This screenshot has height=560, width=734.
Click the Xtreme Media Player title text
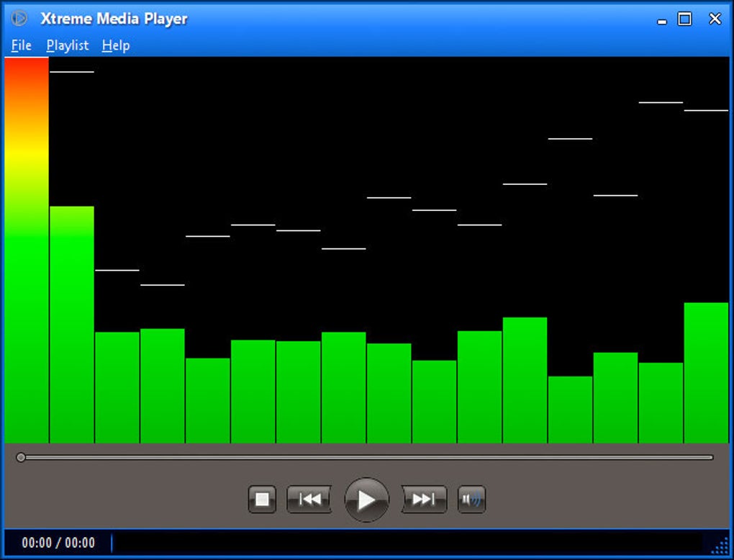click(114, 19)
